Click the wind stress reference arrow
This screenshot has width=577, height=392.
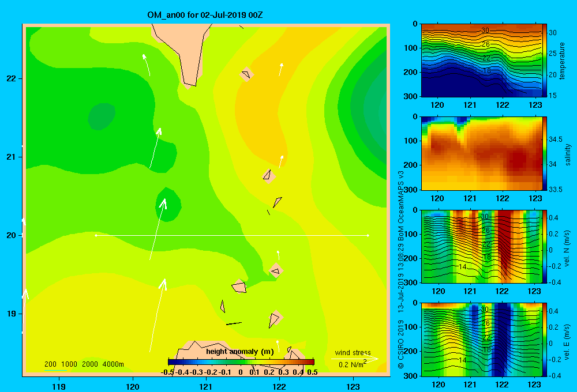tap(355, 359)
